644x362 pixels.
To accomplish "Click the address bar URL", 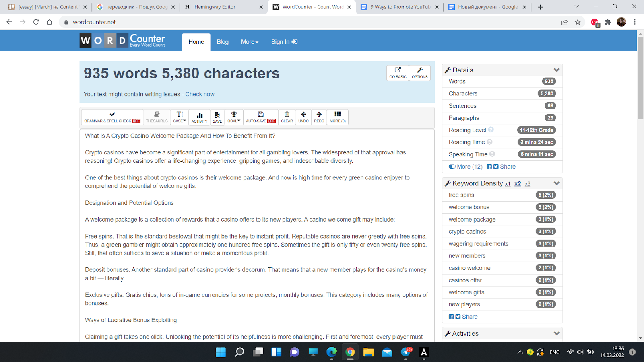I will click(x=94, y=22).
